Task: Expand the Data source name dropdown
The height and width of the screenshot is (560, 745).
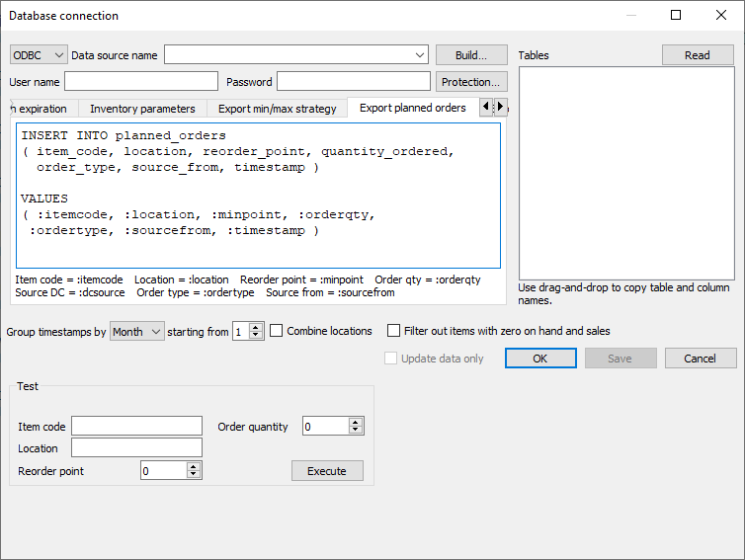Action: pyautogui.click(x=420, y=55)
